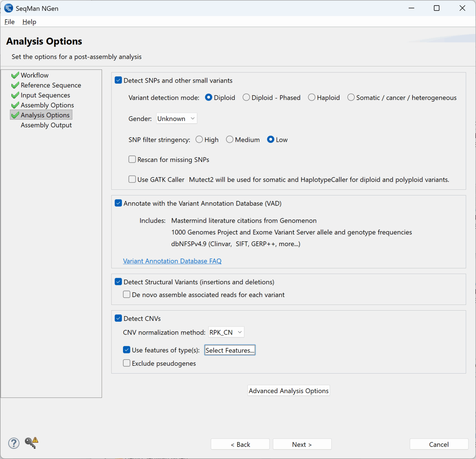
Task: Go to the Reference Sequence step
Action: (x=51, y=85)
